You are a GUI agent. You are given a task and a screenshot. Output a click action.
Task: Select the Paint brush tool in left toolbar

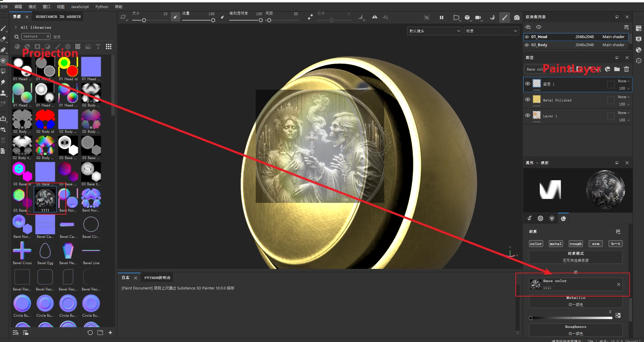[x=3, y=28]
